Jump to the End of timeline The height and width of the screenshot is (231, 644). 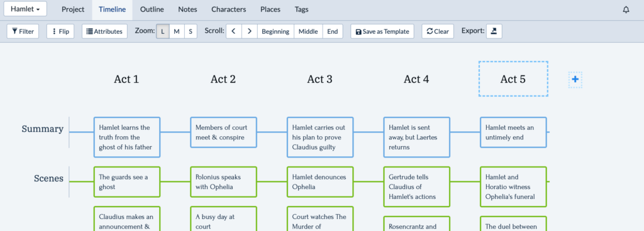pos(333,31)
